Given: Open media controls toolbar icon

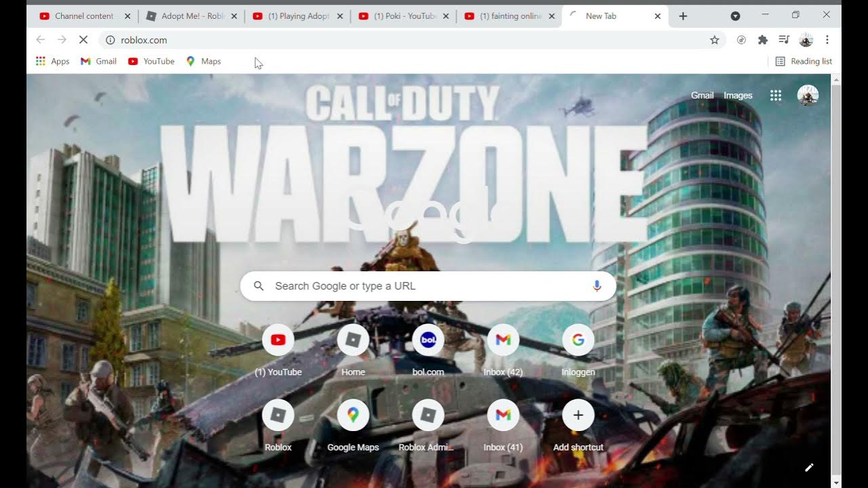Looking at the screenshot, I should coord(784,40).
